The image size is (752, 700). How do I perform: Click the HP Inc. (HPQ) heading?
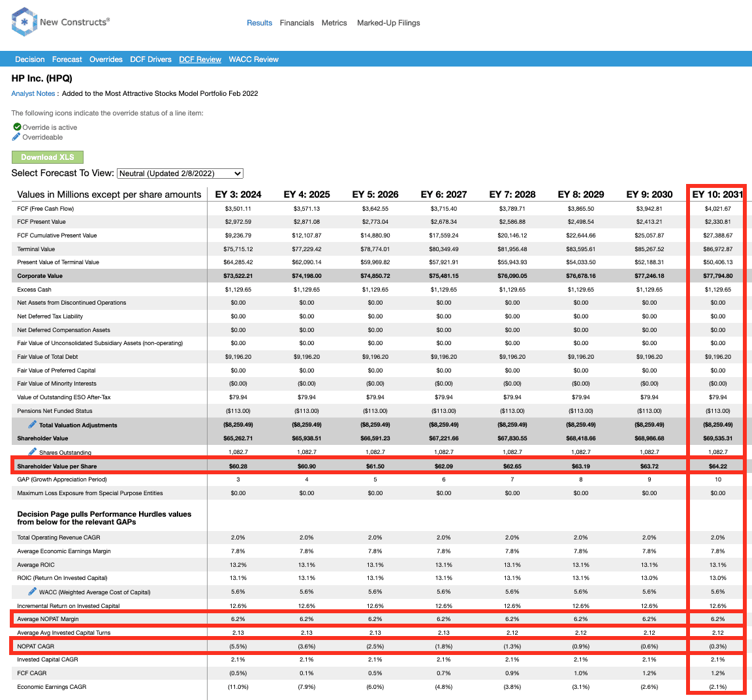click(42, 78)
